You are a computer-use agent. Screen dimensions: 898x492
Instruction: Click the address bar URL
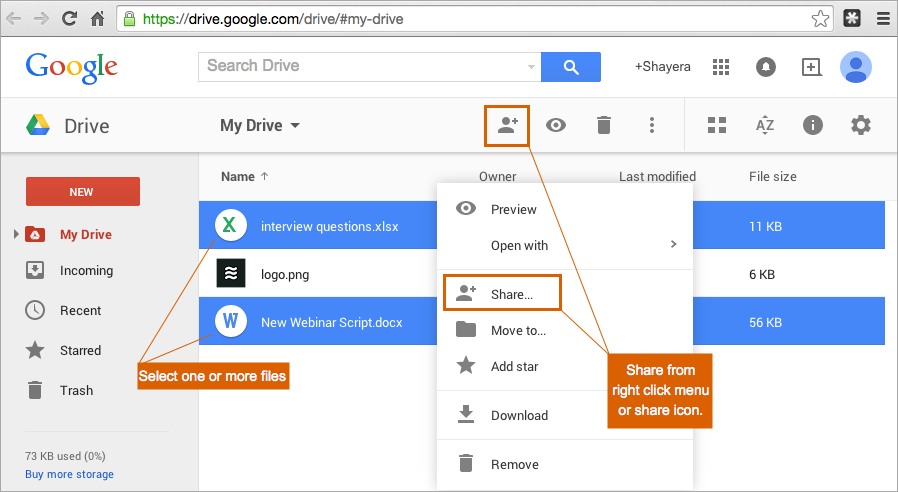(273, 19)
